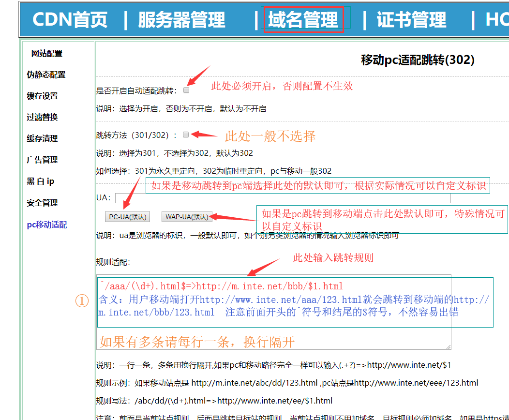Image resolution: width=509 pixels, height=420 pixels.
Task: Select 安全管理 in sidebar
Action: [42, 203]
